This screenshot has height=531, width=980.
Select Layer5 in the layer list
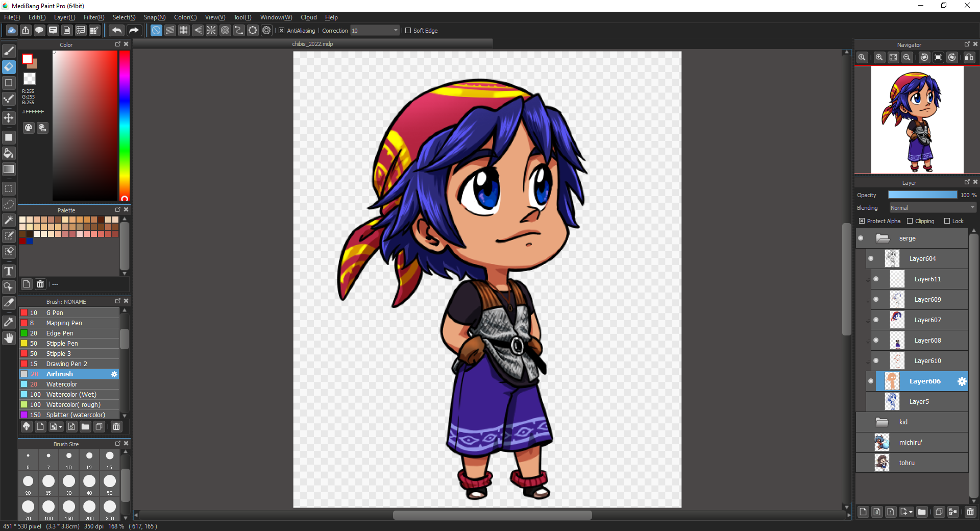click(x=917, y=402)
